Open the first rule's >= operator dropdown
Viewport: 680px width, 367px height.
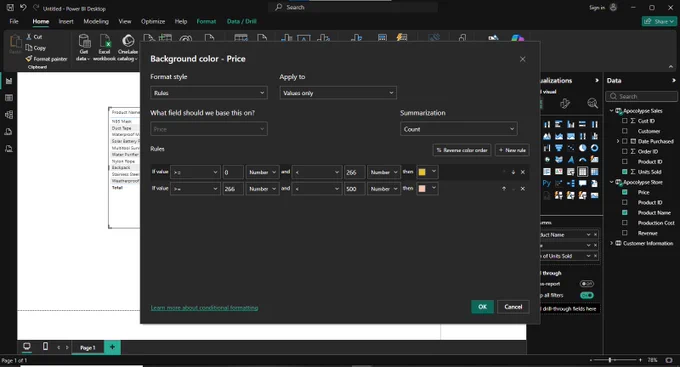point(195,172)
